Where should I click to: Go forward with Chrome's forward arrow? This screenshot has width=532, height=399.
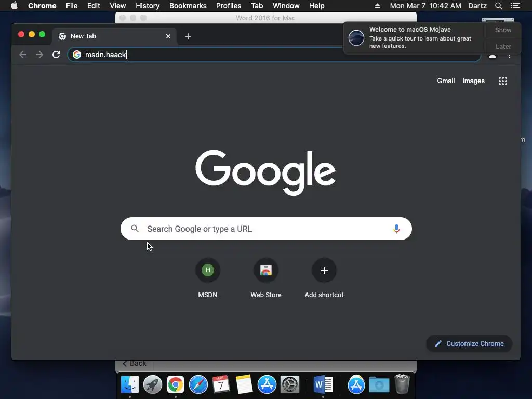click(x=39, y=54)
